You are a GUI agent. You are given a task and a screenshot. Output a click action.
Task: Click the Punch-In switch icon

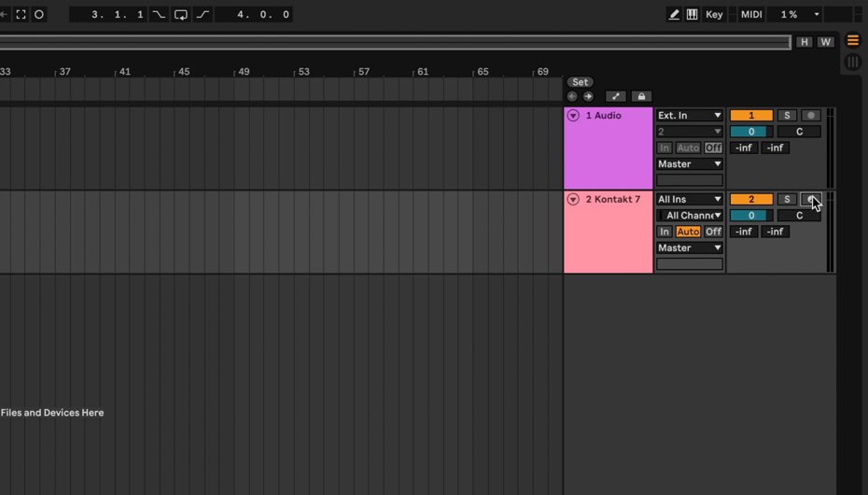coord(160,15)
